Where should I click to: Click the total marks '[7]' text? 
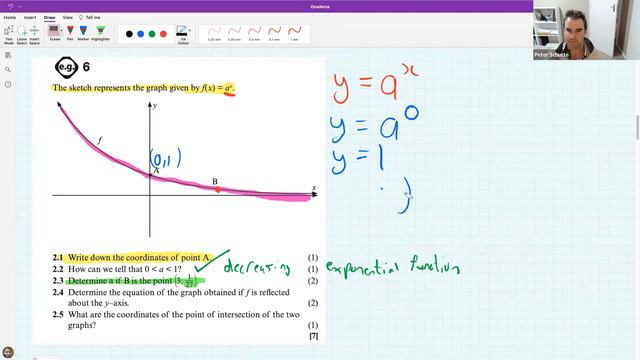(313, 336)
